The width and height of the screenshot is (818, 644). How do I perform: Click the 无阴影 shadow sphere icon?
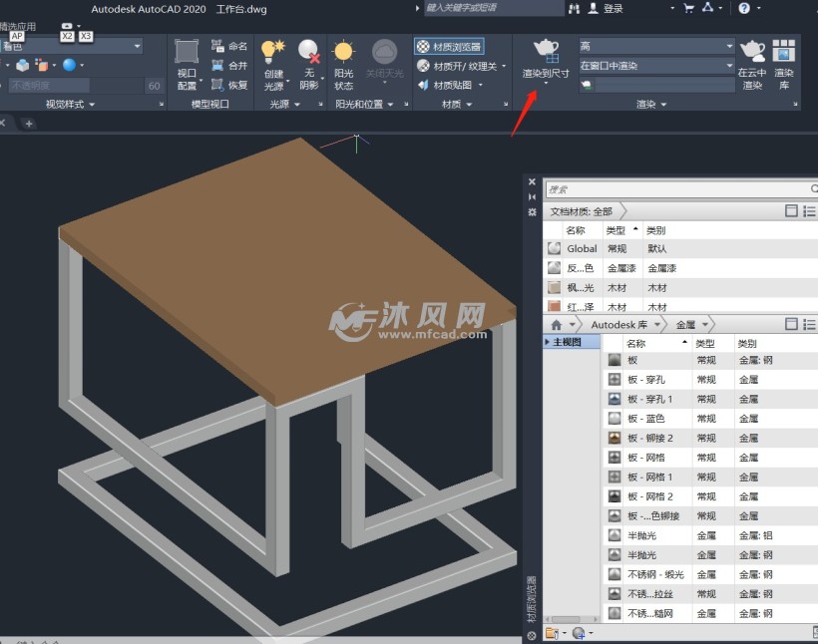[x=309, y=51]
